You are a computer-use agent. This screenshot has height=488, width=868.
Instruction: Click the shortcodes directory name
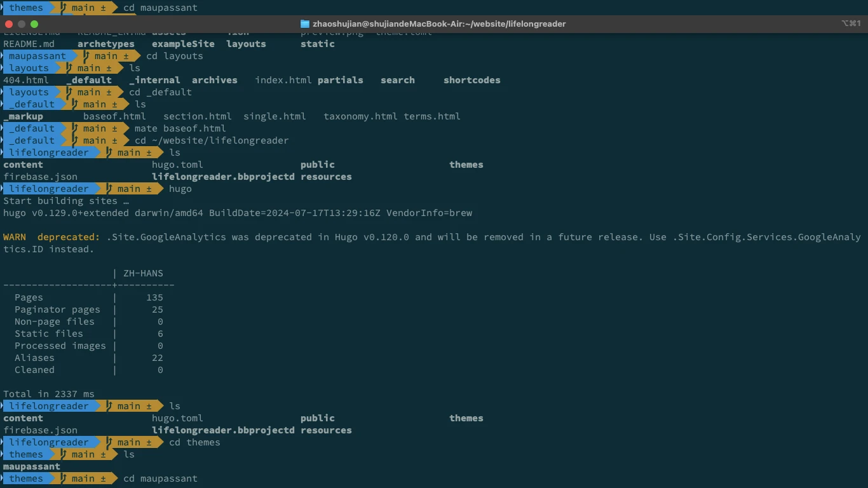472,80
